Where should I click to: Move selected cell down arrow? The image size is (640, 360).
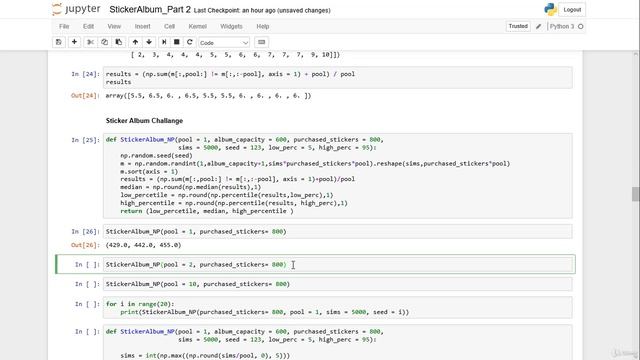[149, 42]
